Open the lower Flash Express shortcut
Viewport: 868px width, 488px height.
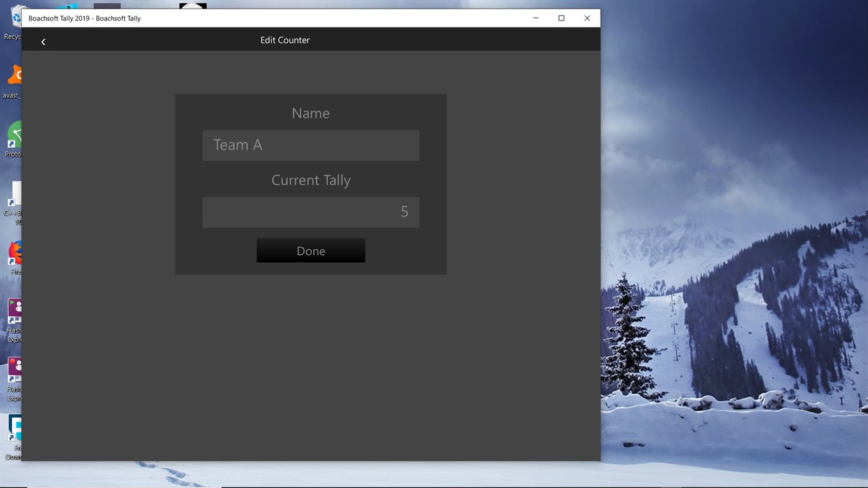(14, 372)
